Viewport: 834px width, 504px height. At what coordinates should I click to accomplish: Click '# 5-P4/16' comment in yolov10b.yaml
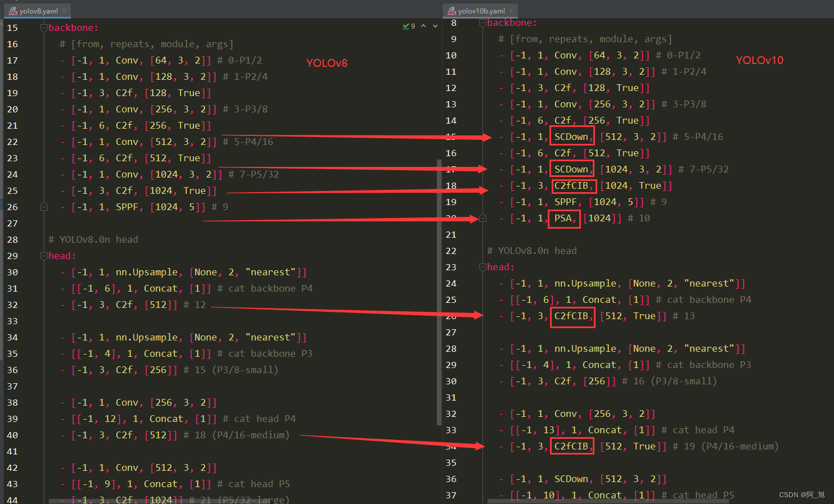[x=698, y=137]
